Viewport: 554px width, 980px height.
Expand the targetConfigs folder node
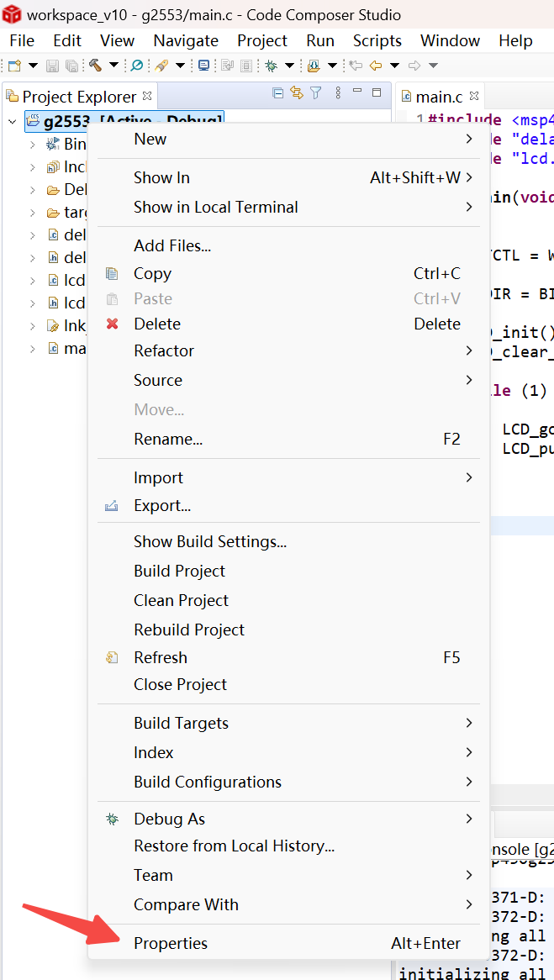coord(33,213)
